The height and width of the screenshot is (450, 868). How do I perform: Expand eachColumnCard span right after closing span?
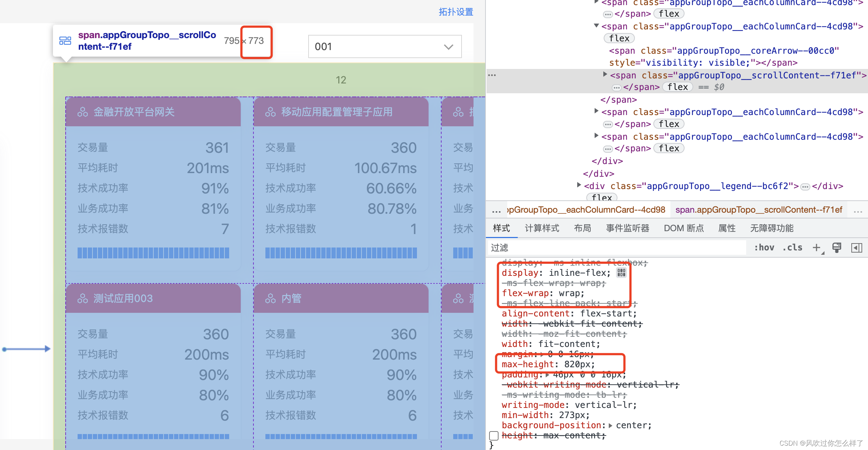(x=596, y=111)
